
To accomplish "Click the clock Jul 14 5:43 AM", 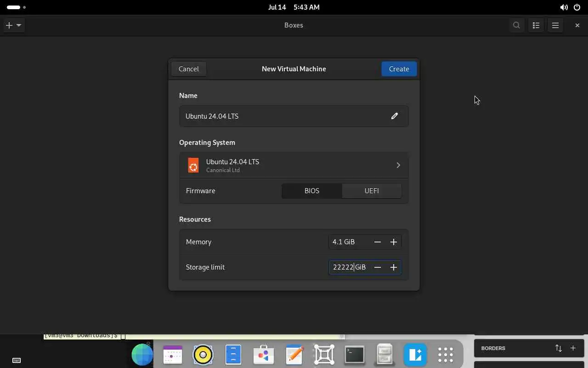I will [x=294, y=7].
